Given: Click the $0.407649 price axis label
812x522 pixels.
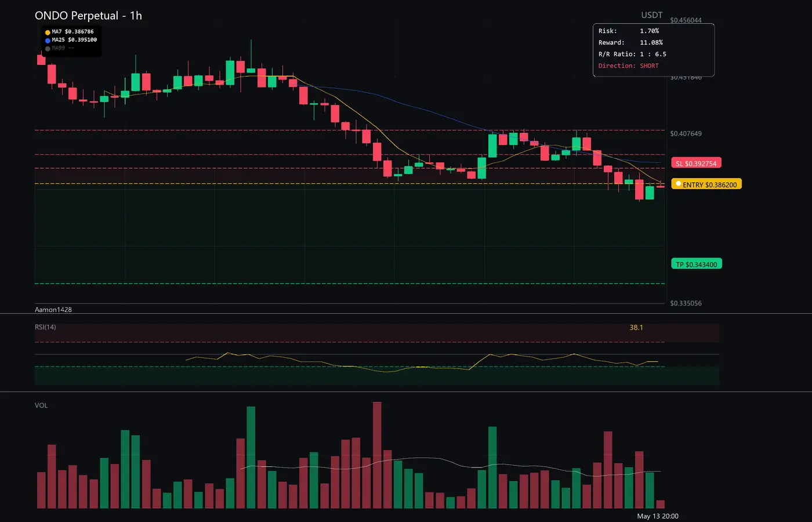Looking at the screenshot, I should pyautogui.click(x=686, y=133).
